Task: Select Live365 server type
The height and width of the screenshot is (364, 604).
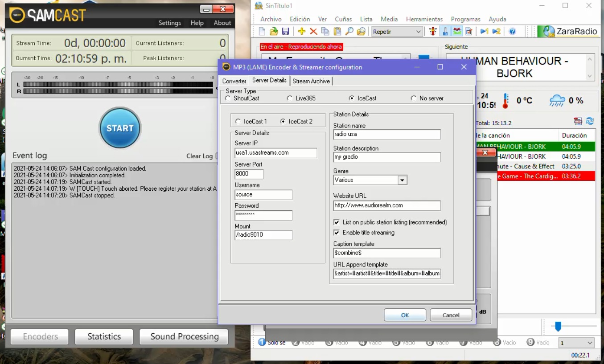Action: [x=290, y=98]
